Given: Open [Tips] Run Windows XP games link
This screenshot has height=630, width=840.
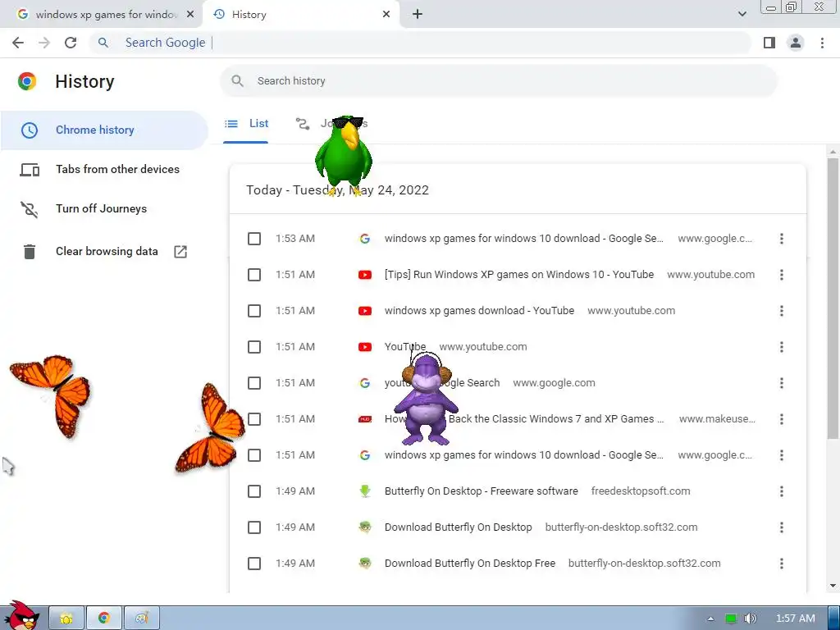Looking at the screenshot, I should 519,275.
